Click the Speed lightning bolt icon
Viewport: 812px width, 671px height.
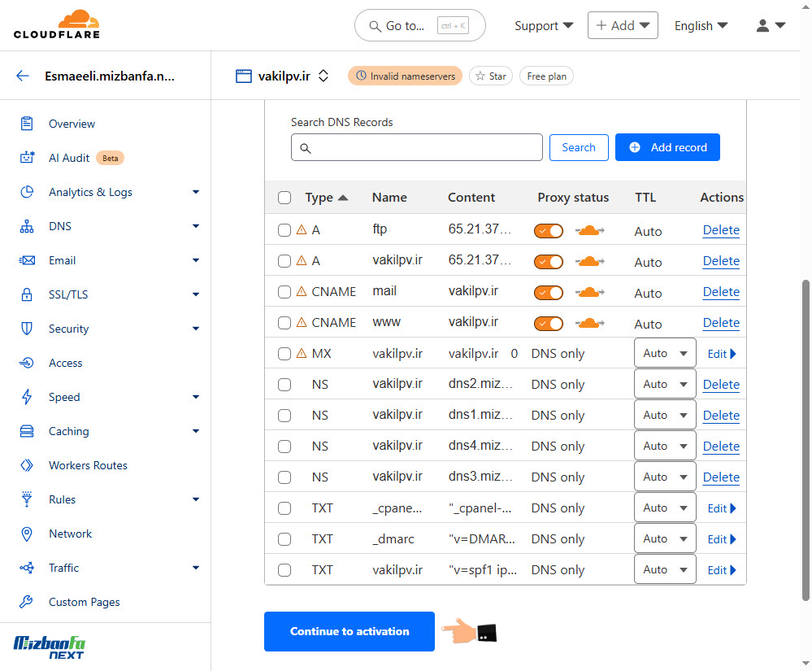[x=27, y=397]
